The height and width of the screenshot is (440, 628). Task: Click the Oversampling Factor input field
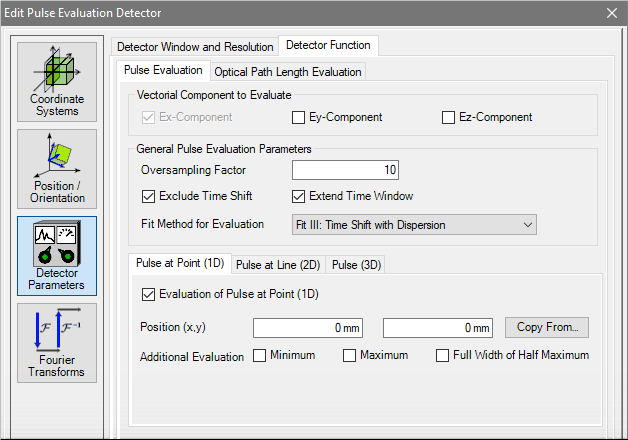pyautogui.click(x=345, y=170)
